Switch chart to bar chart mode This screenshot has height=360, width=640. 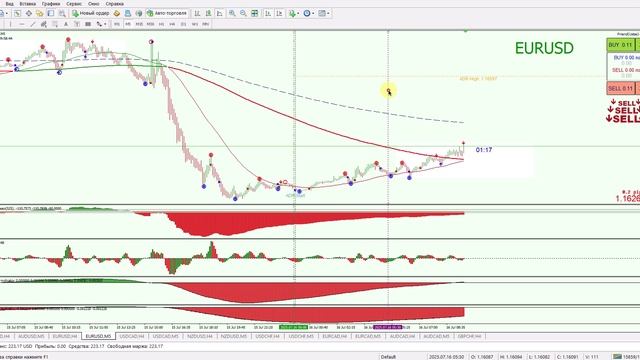pos(197,13)
